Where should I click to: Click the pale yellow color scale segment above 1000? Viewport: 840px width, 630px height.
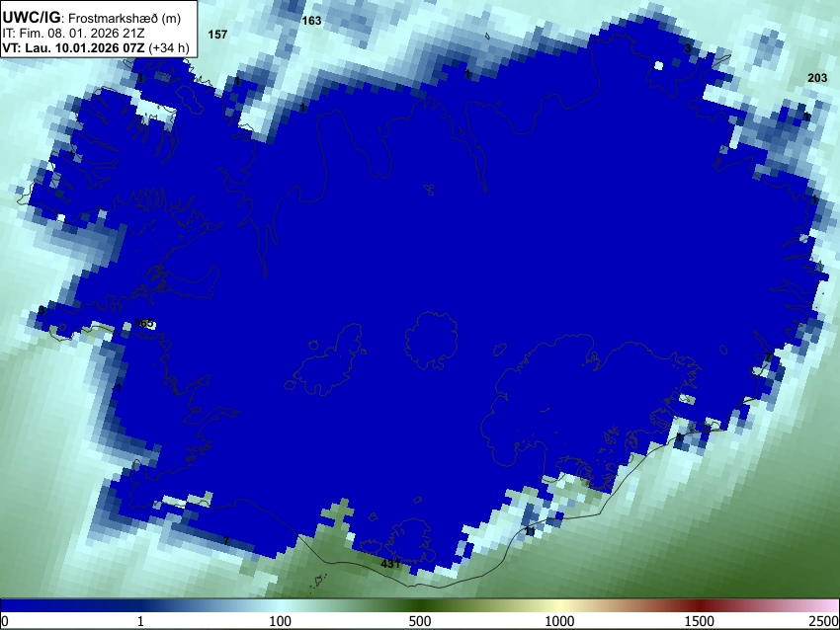[559, 605]
